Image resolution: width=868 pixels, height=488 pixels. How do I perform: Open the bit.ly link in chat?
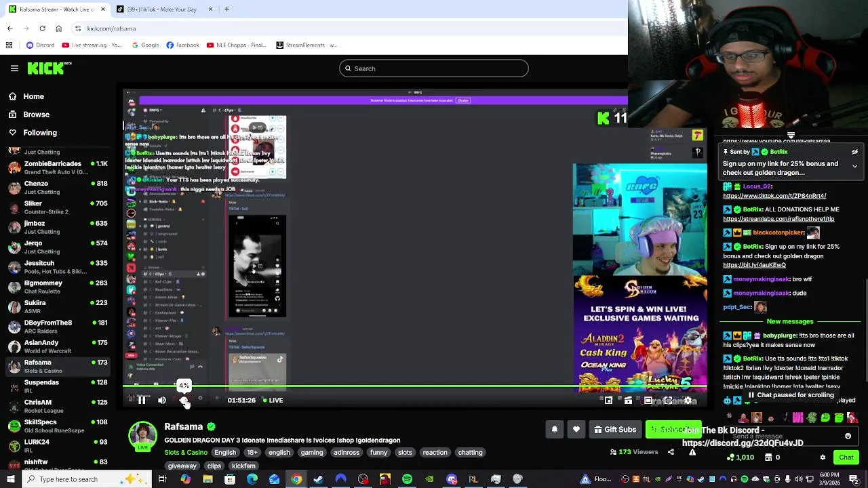click(x=754, y=265)
